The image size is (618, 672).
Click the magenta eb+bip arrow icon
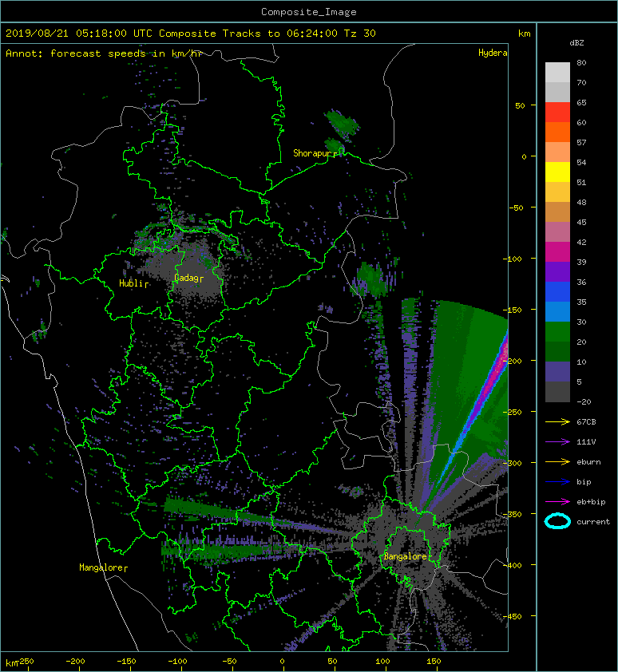coord(557,502)
